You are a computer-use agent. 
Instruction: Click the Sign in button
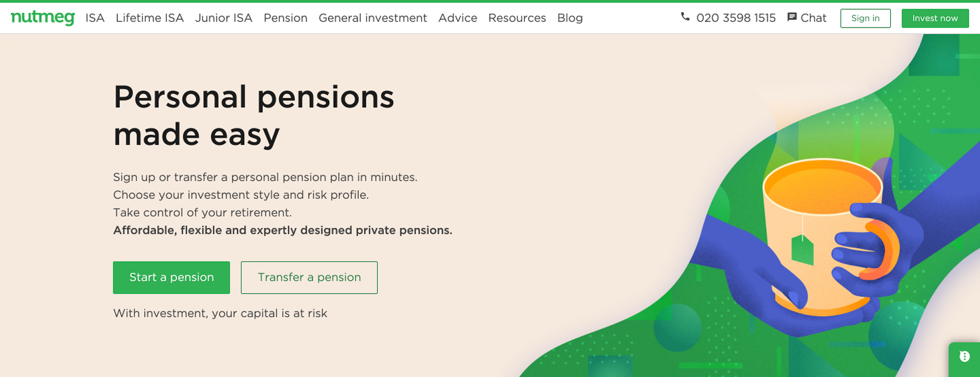click(x=865, y=18)
